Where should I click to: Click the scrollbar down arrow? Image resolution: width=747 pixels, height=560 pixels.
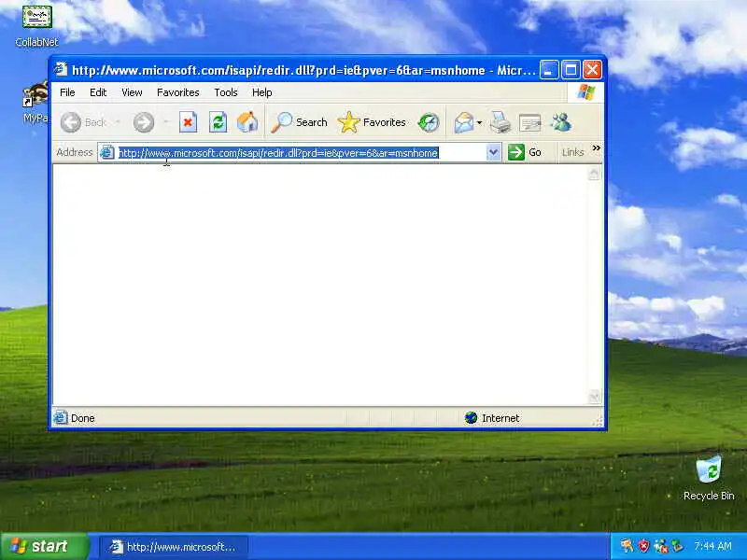pos(594,397)
